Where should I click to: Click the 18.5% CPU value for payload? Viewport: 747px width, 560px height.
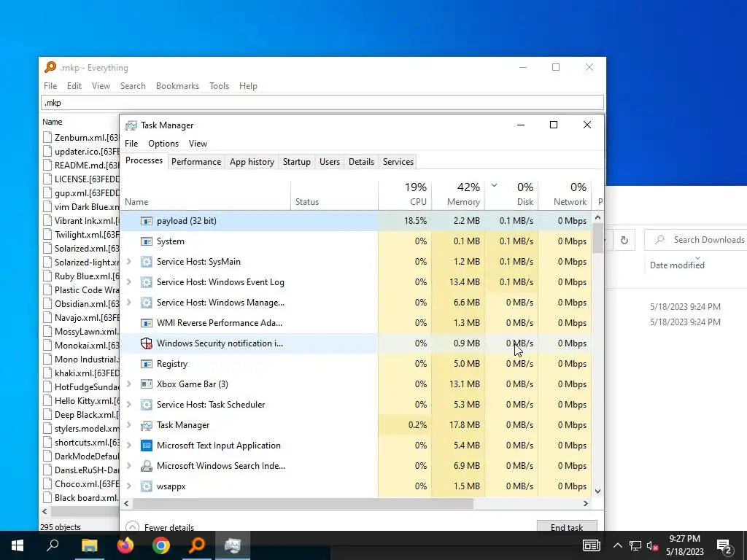415,221
